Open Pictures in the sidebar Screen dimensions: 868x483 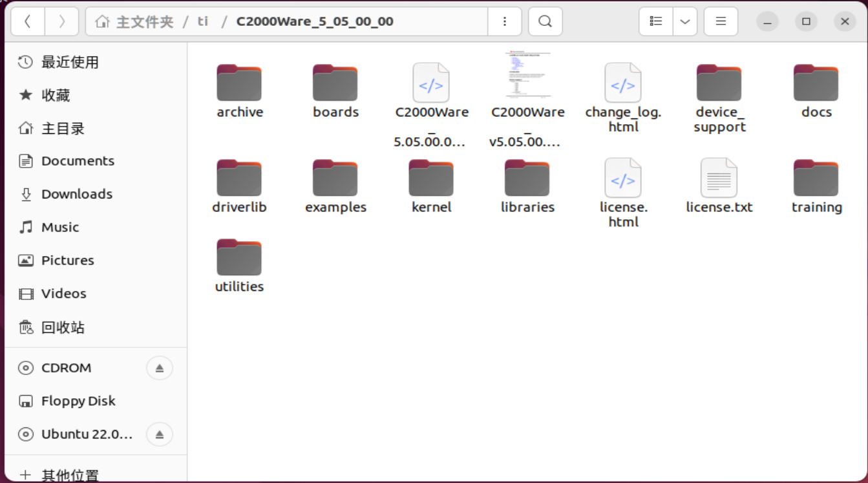tap(96, 260)
